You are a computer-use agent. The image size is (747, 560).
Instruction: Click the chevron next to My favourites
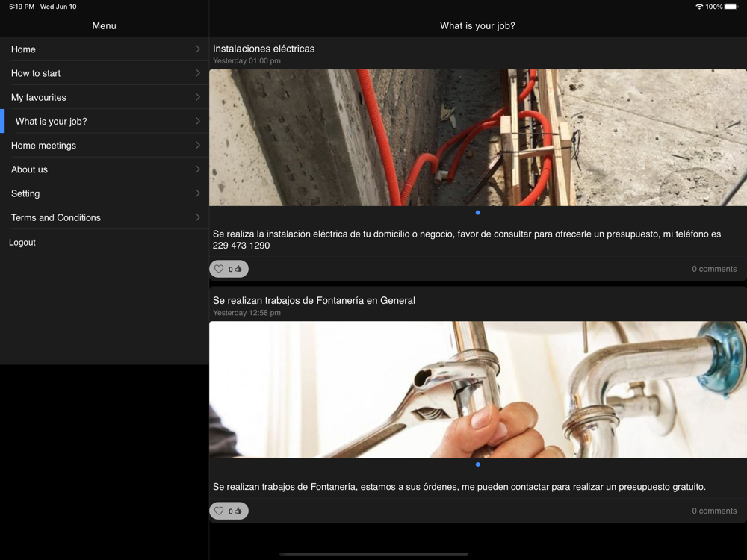point(198,97)
